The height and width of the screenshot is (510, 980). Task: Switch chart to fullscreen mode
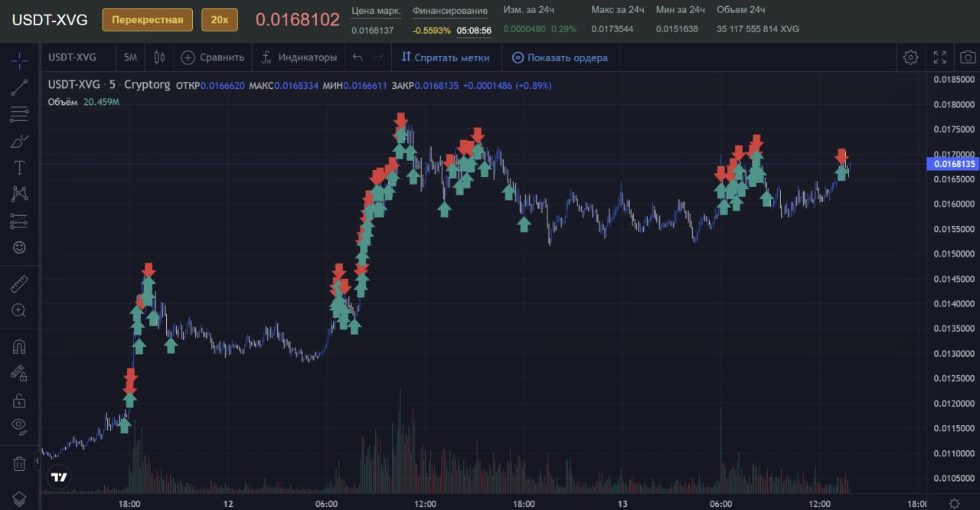940,57
